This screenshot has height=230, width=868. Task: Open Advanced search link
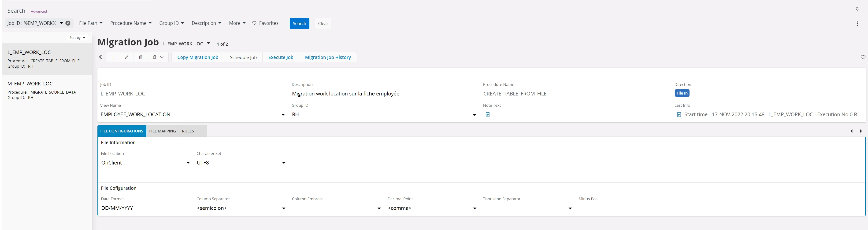tap(39, 11)
